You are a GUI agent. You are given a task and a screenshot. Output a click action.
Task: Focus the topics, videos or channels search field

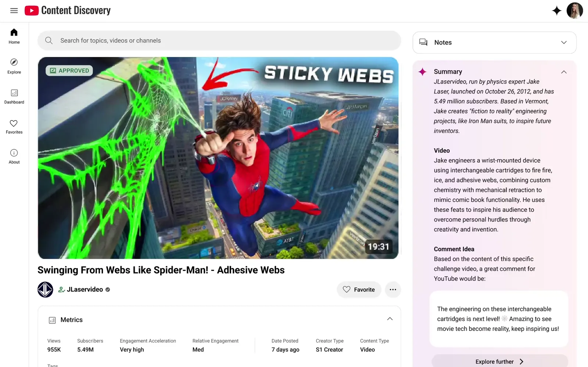coord(219,40)
